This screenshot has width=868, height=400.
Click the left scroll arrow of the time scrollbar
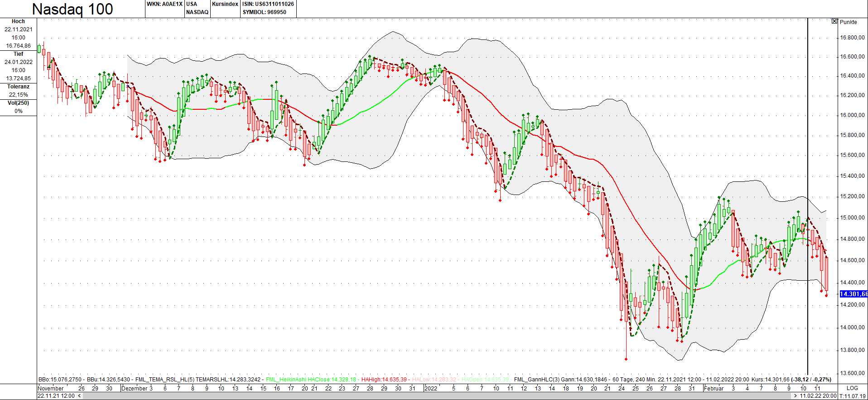(79, 396)
